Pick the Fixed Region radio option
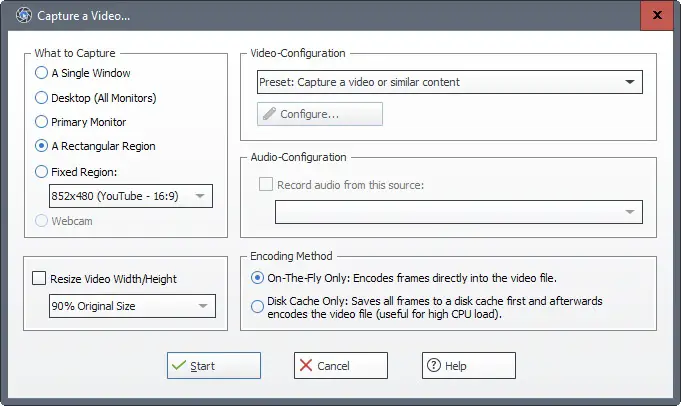The width and height of the screenshot is (681, 406). click(x=41, y=171)
